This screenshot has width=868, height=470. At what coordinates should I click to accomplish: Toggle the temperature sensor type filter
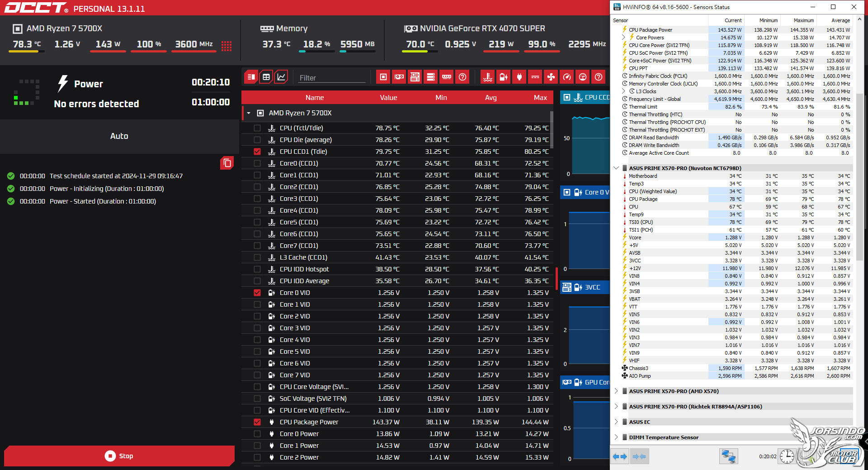(488, 77)
